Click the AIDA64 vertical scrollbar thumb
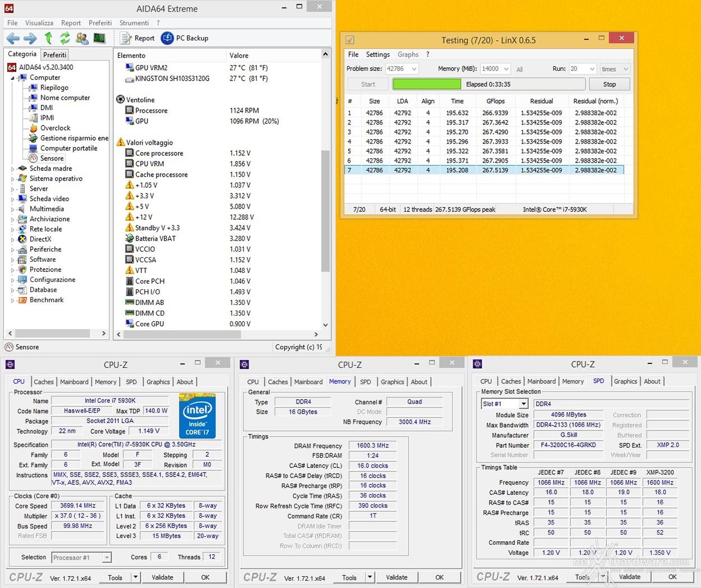 pos(325,211)
